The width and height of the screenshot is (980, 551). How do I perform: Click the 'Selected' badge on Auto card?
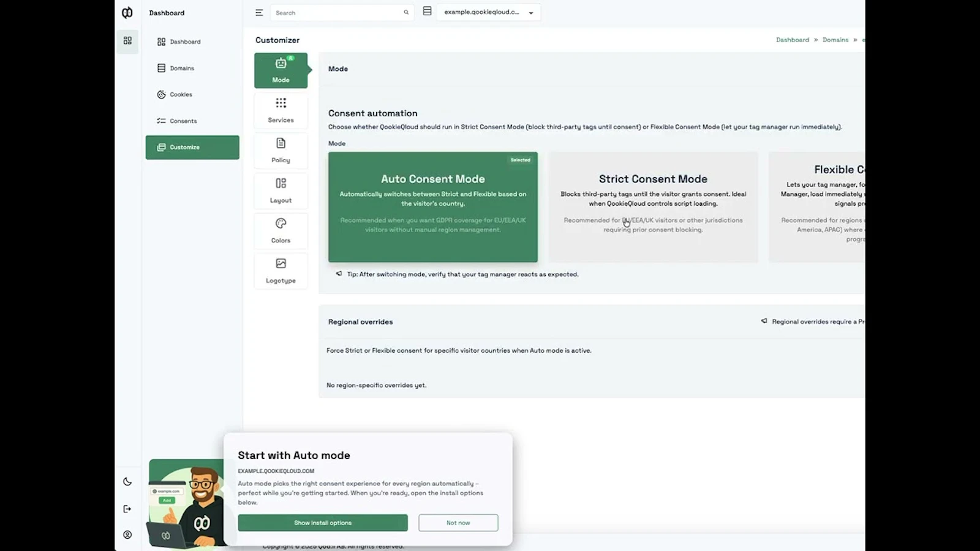click(521, 160)
